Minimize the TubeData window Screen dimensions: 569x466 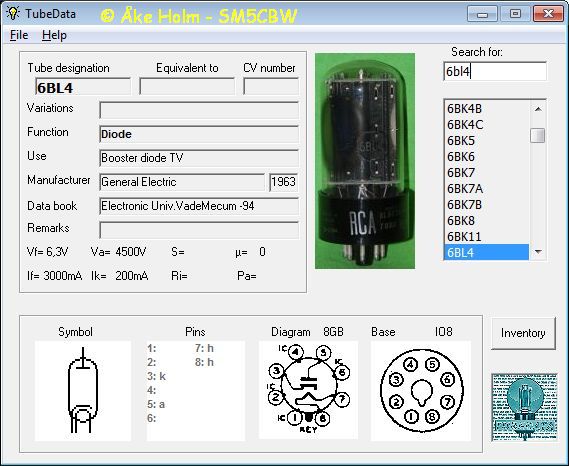[x=482, y=14]
